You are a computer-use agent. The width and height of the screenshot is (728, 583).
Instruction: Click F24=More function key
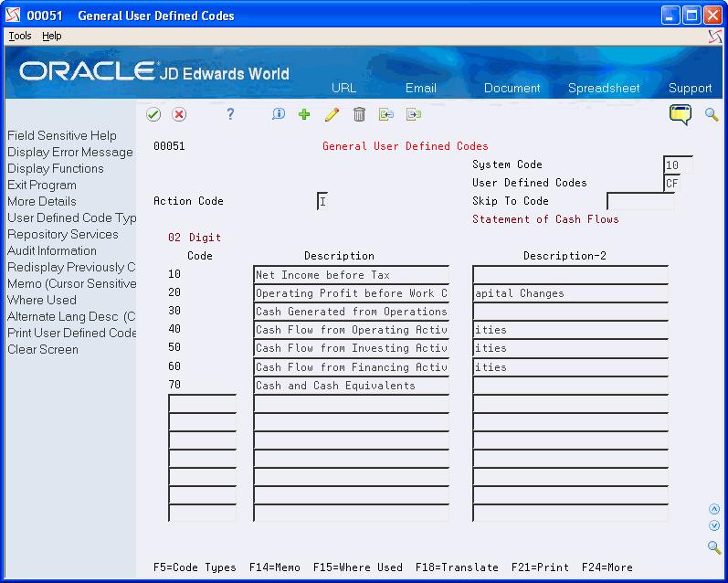point(607,567)
